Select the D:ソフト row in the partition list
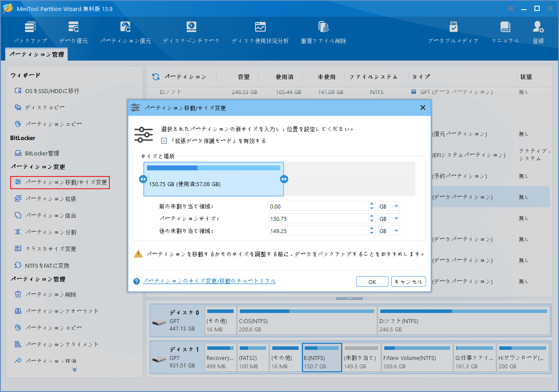559x392 pixels. 348,92
